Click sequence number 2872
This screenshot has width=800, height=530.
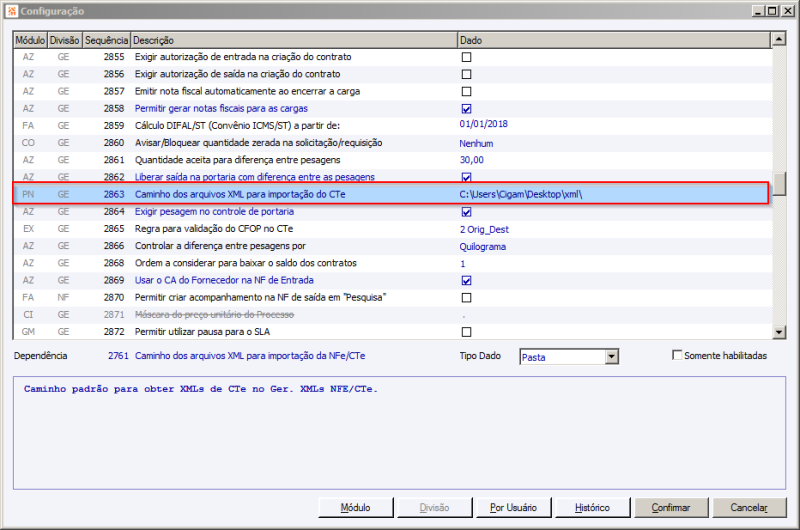click(x=114, y=332)
